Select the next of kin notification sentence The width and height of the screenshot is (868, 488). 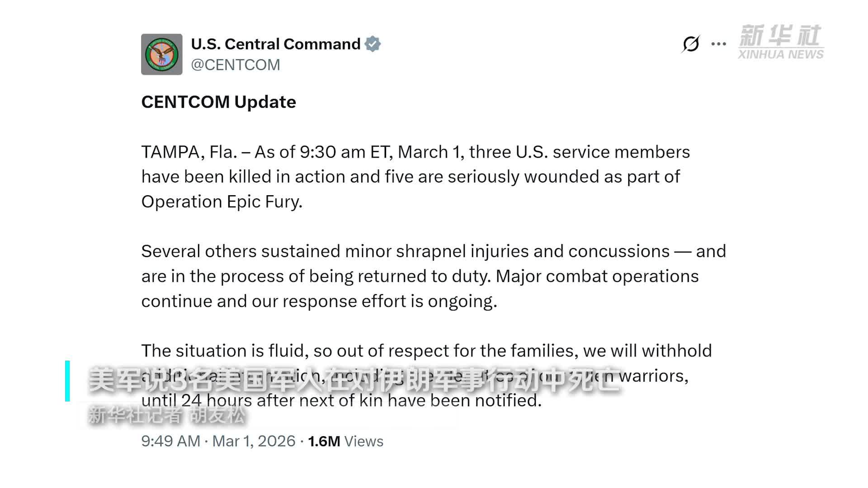[341, 400]
